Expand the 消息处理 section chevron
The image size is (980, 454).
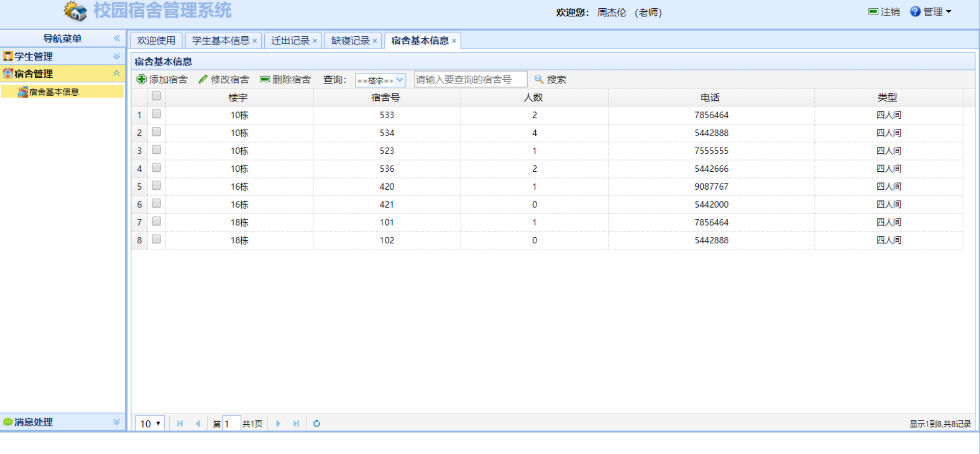[117, 422]
